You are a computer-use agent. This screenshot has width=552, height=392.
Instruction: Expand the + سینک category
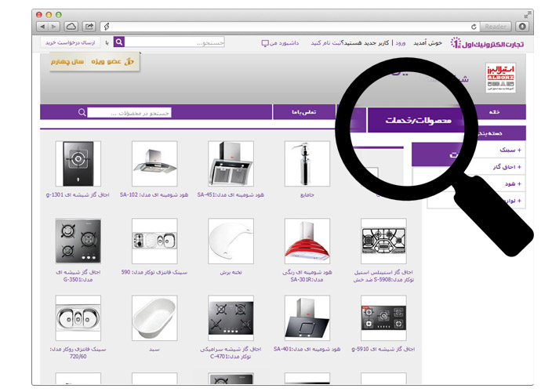point(510,151)
